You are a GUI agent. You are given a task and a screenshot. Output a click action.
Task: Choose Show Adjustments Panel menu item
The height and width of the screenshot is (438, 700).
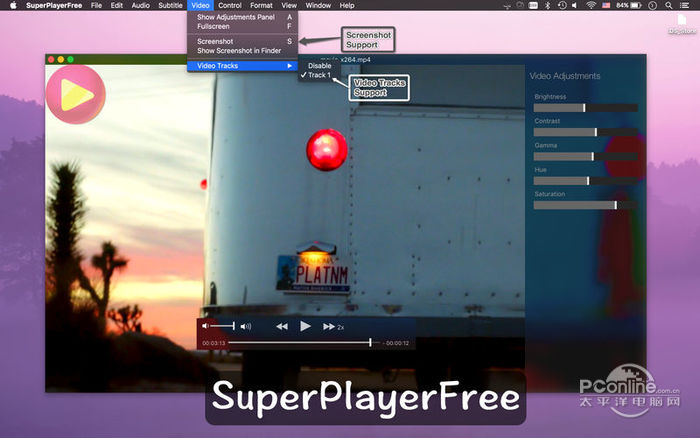coord(242,17)
